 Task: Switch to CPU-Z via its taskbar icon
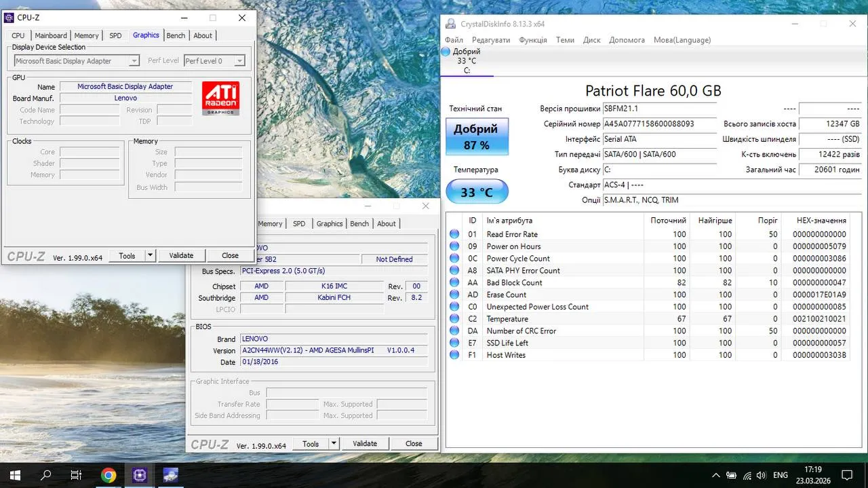pos(140,475)
